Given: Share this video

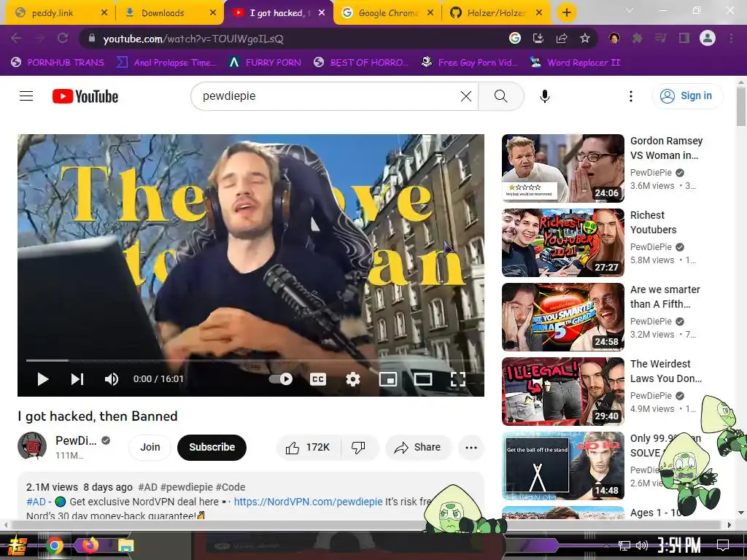Looking at the screenshot, I should click(418, 447).
